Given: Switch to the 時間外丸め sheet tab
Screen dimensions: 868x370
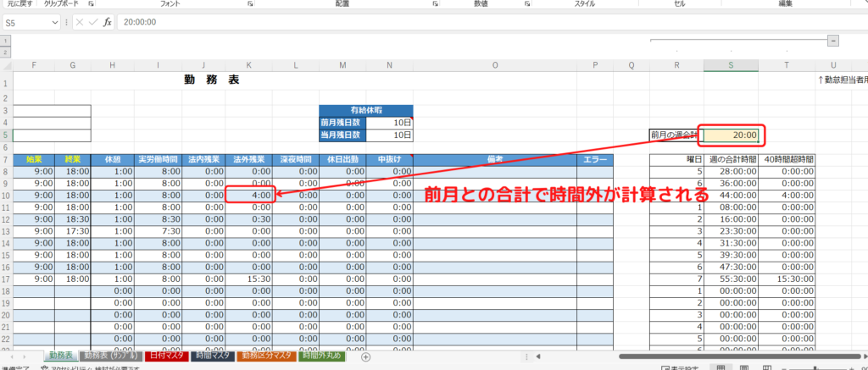Looking at the screenshot, I should tap(323, 356).
